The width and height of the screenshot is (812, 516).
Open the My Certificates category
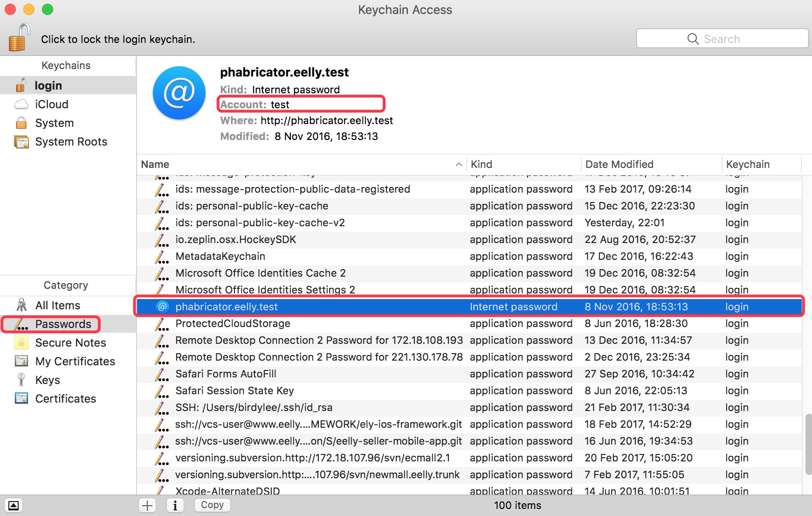click(x=75, y=361)
